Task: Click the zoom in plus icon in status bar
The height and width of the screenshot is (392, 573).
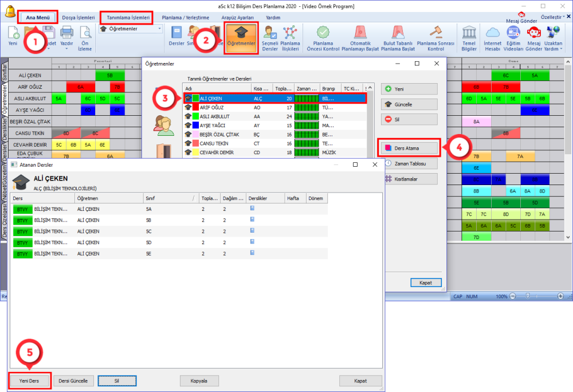Action: [x=560, y=296]
